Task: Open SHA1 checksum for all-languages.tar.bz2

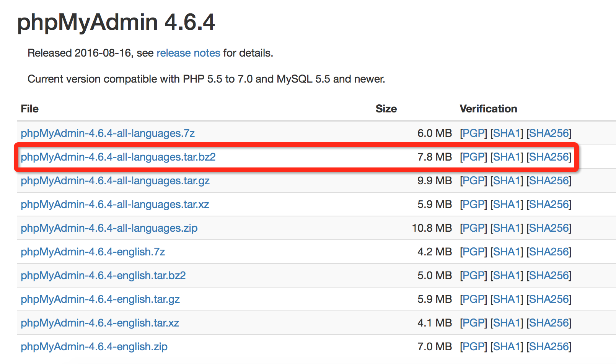Action: tap(507, 157)
